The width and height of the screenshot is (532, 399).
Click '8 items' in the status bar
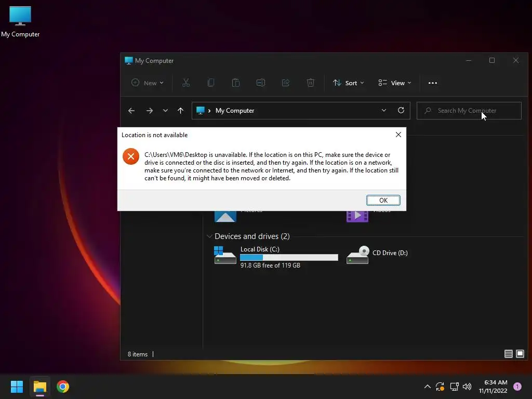pyautogui.click(x=137, y=354)
